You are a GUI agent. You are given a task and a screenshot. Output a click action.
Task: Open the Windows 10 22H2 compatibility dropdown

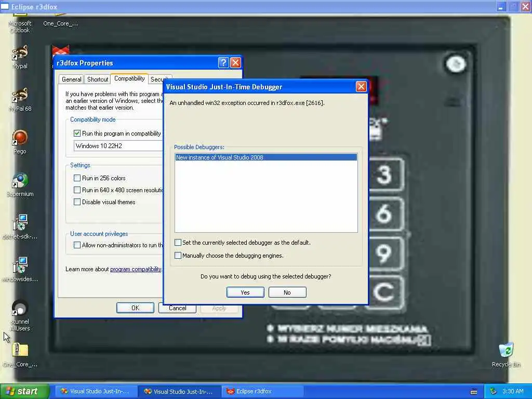point(118,146)
